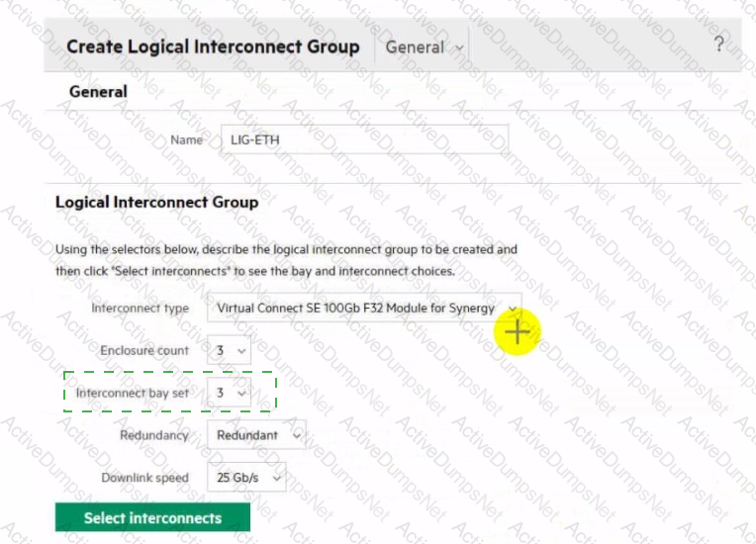Expand the Interconnect type dropdown
The height and width of the screenshot is (544, 756).
pos(363,309)
